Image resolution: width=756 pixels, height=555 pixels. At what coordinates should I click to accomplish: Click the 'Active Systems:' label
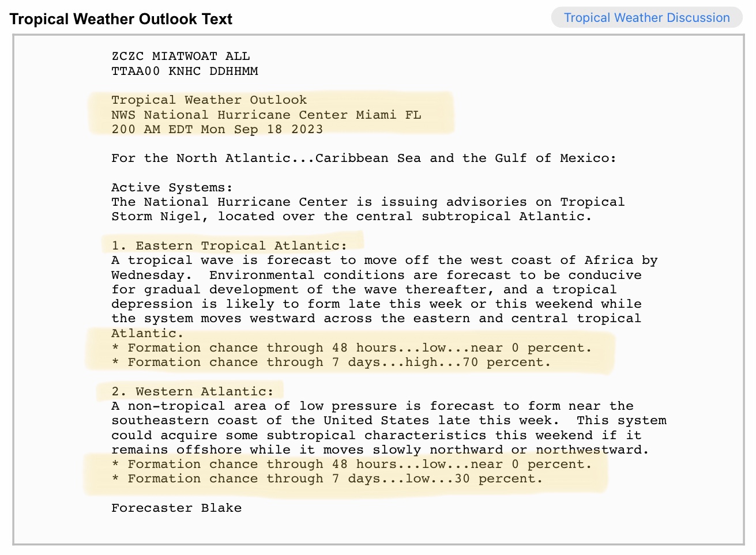pyautogui.click(x=172, y=187)
